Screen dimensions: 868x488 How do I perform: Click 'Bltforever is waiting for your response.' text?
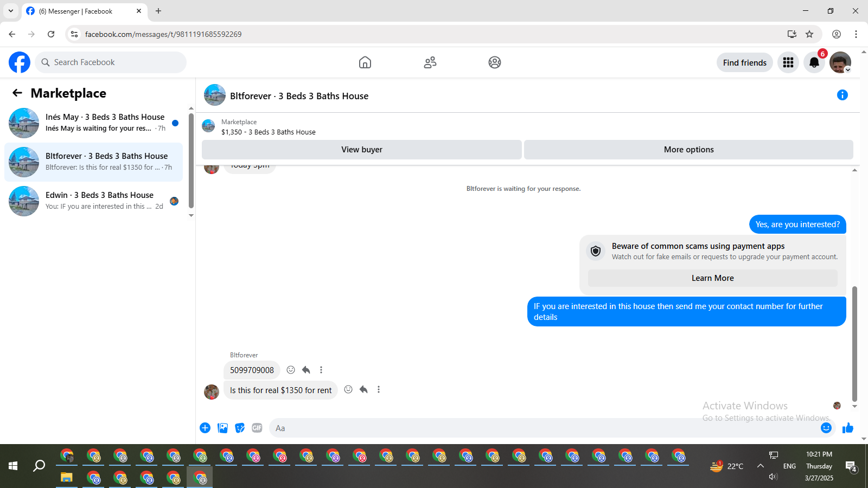coord(524,189)
